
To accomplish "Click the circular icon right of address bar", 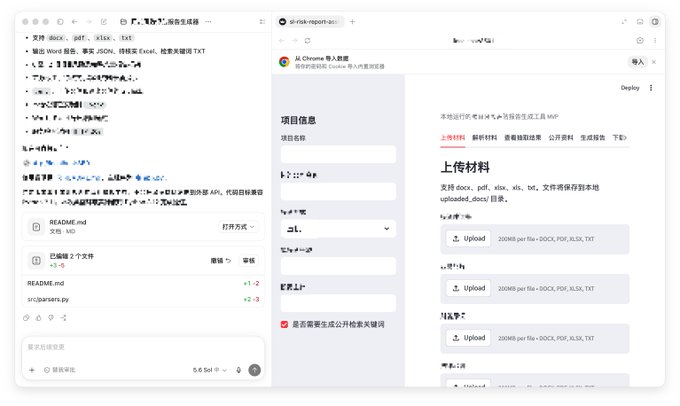I will pos(640,40).
